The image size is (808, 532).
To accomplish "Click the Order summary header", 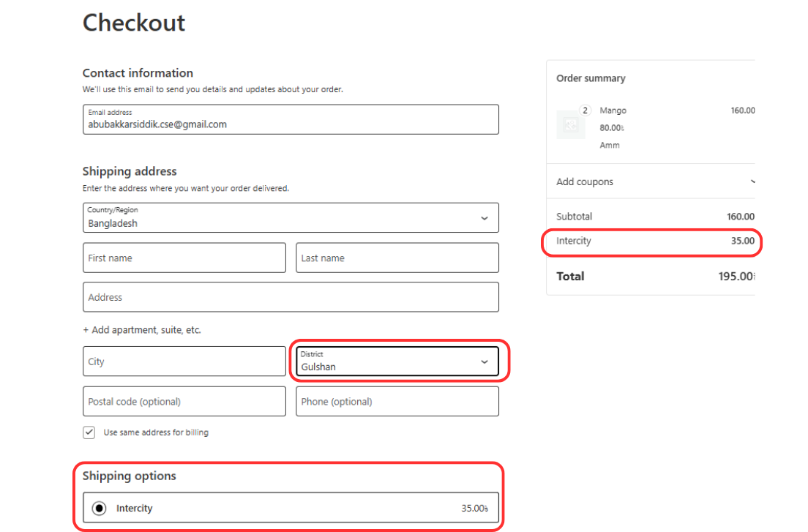I will point(591,78).
